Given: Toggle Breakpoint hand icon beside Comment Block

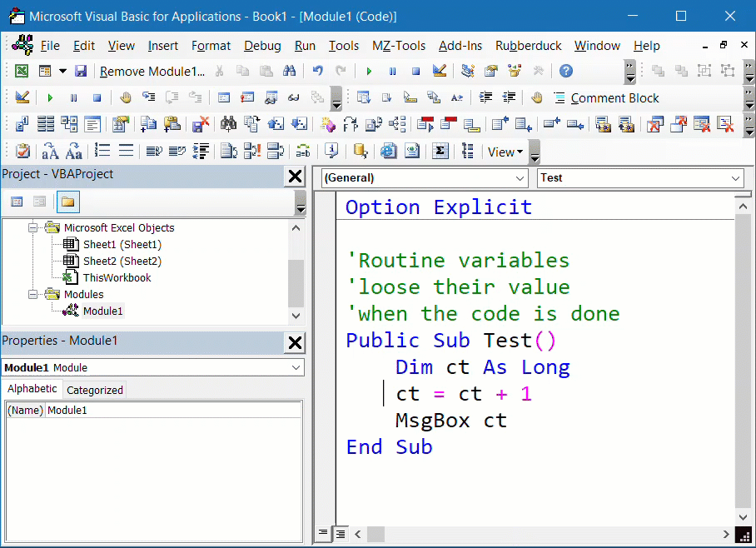Looking at the screenshot, I should pos(537,98).
